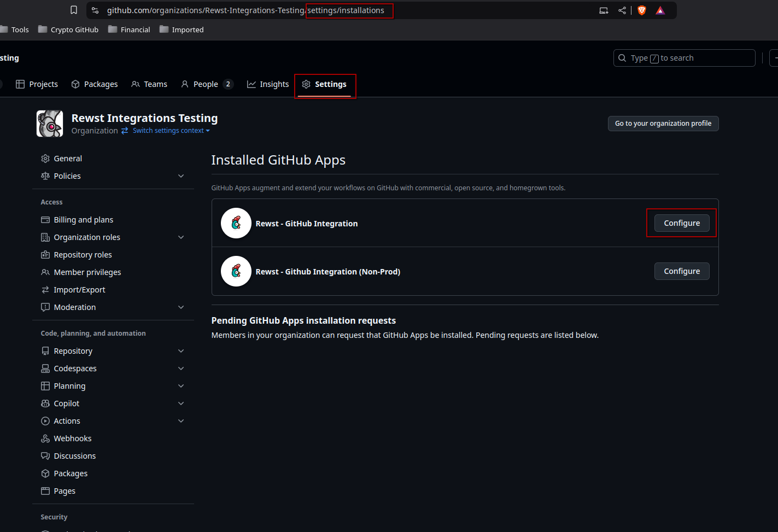Expand the Organization roles section
This screenshot has height=532, width=778.
[x=181, y=237]
